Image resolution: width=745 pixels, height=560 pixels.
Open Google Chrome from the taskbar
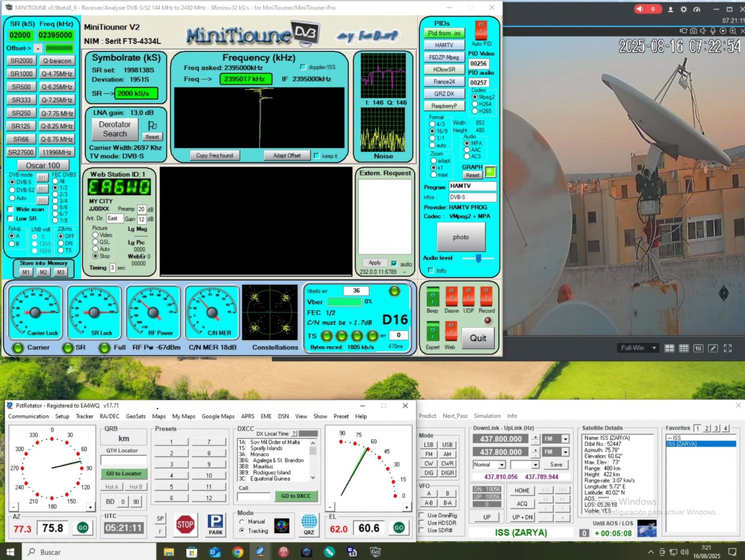[x=238, y=552]
